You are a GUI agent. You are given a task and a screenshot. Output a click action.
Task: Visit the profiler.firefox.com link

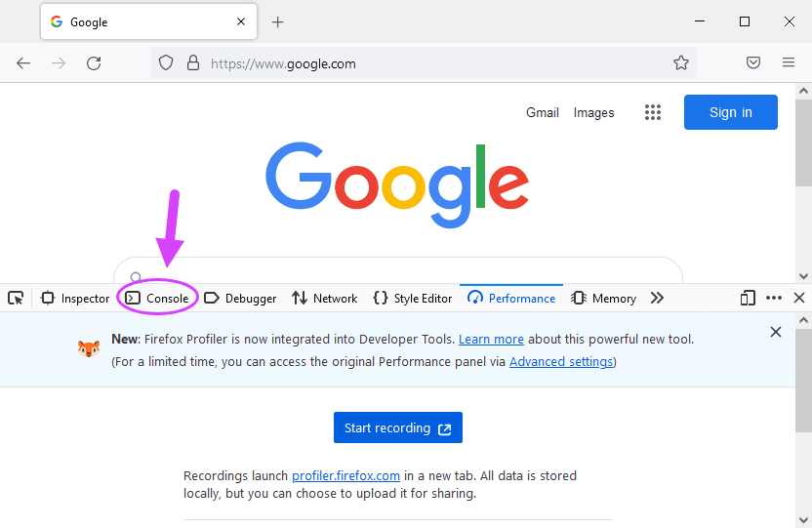click(345, 475)
